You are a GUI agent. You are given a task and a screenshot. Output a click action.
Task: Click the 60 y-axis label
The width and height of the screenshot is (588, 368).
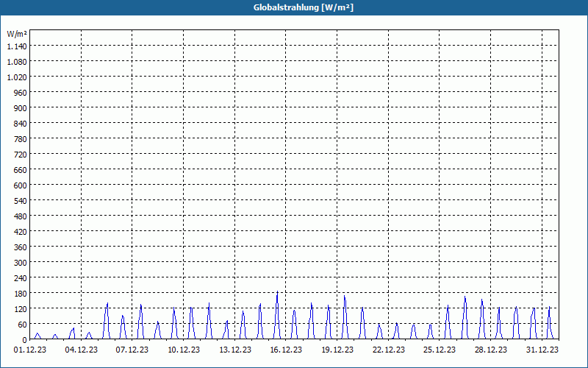coord(23,325)
